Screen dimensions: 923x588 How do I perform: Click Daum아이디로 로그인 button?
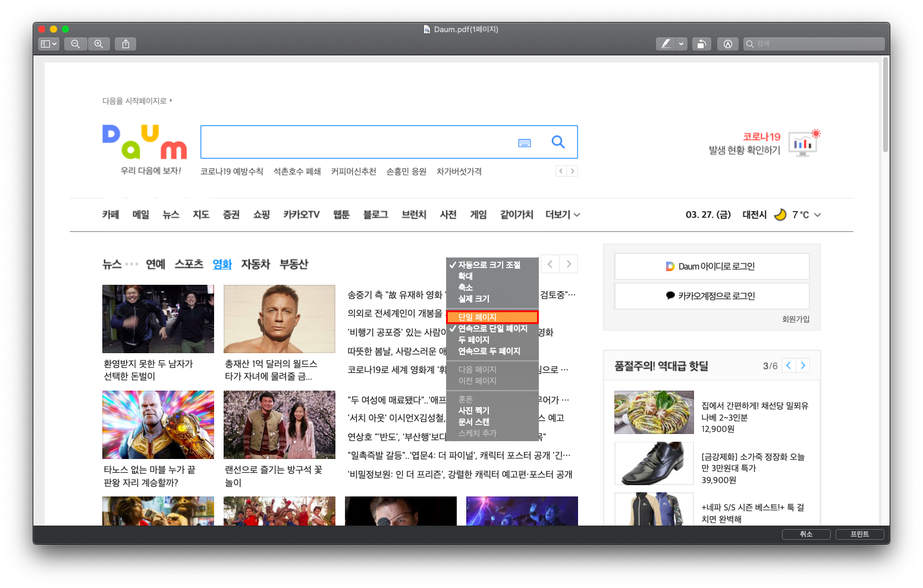pos(711,266)
